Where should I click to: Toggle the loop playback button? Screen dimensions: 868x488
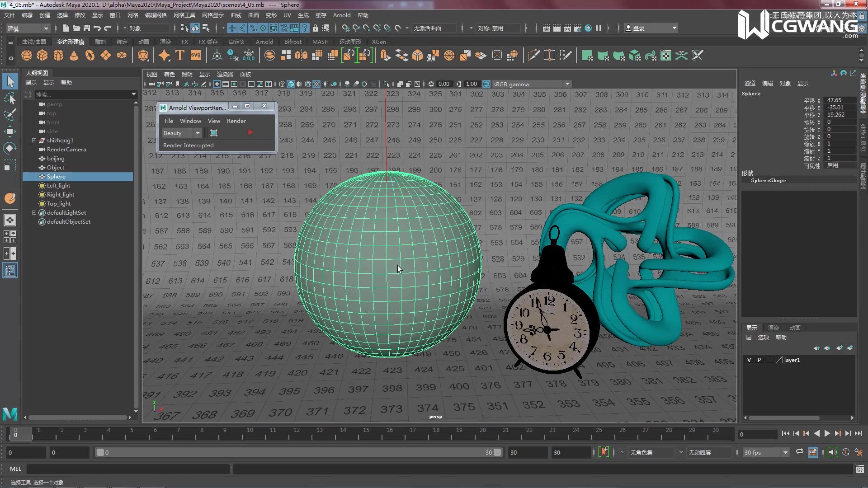[x=800, y=452]
